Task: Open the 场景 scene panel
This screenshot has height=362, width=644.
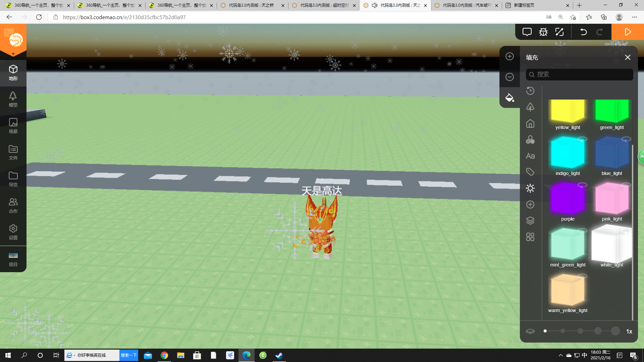Action: click(13, 126)
